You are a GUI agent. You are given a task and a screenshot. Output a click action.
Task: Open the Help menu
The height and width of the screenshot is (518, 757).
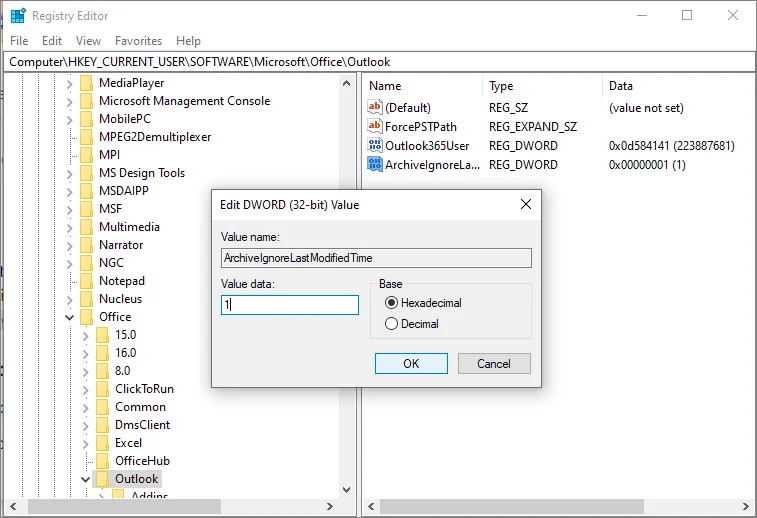[x=188, y=41]
